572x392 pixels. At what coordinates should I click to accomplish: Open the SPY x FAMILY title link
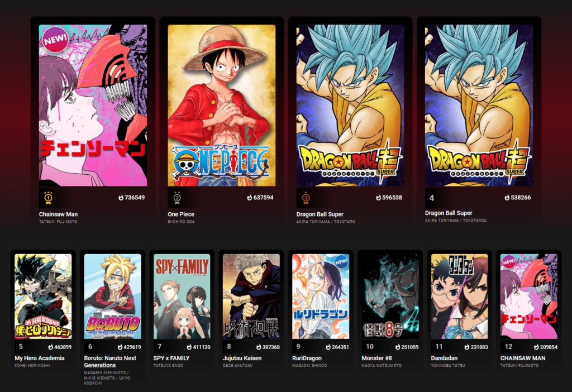pyautogui.click(x=171, y=358)
